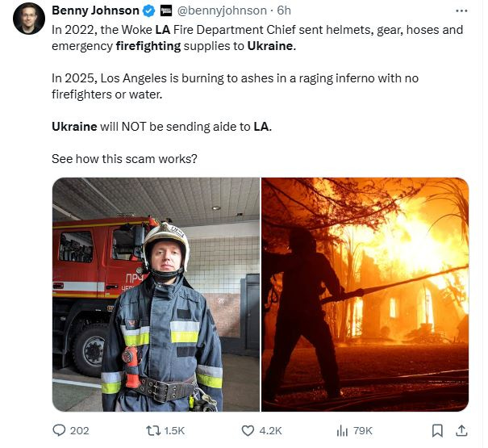Screen dimensions: 488x448
Task: Click the bold LA keyword in first line
Action: 163,30
